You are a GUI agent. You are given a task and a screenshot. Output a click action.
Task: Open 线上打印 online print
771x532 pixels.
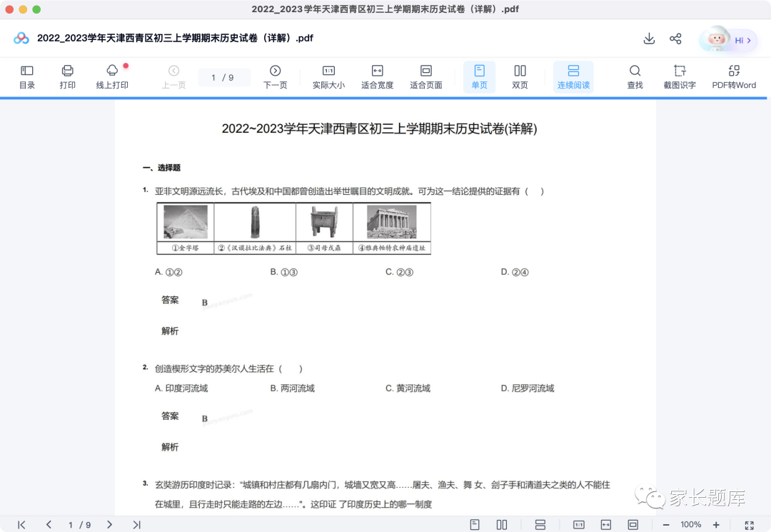pyautogui.click(x=112, y=77)
